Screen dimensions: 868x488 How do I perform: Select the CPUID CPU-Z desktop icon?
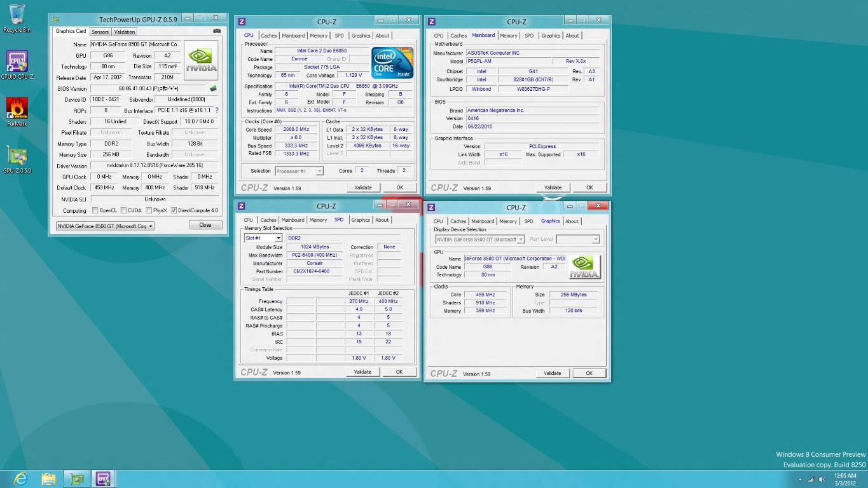click(17, 65)
